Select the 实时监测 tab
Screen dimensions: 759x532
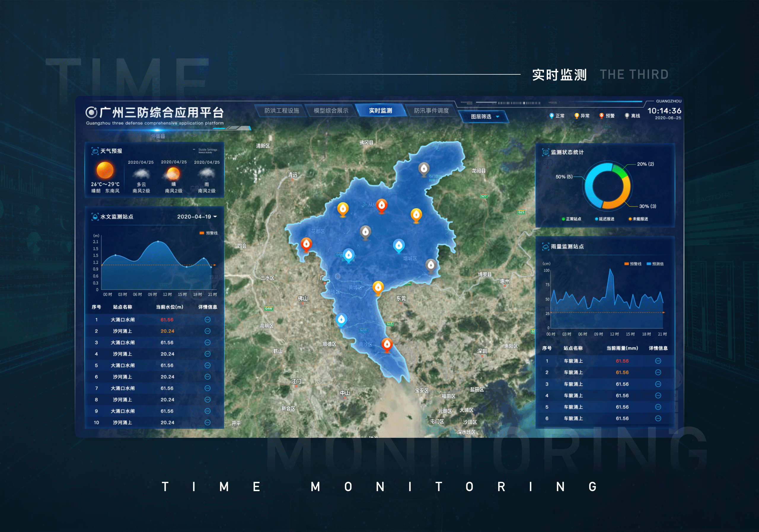click(380, 110)
